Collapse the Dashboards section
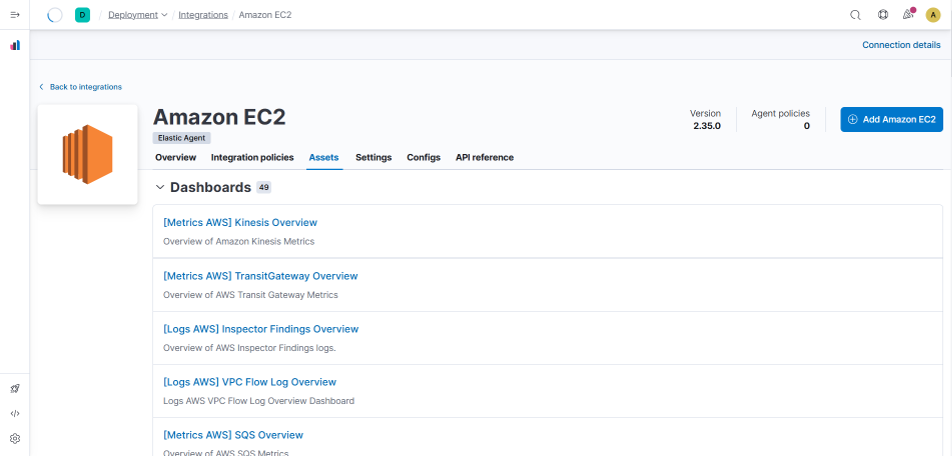 160,187
